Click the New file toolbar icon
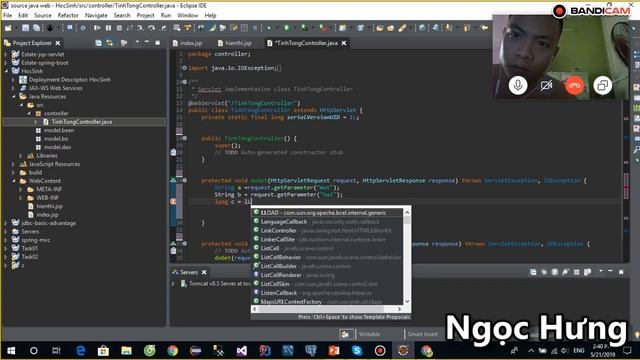This screenshot has height=360, width=640. coord(8,28)
